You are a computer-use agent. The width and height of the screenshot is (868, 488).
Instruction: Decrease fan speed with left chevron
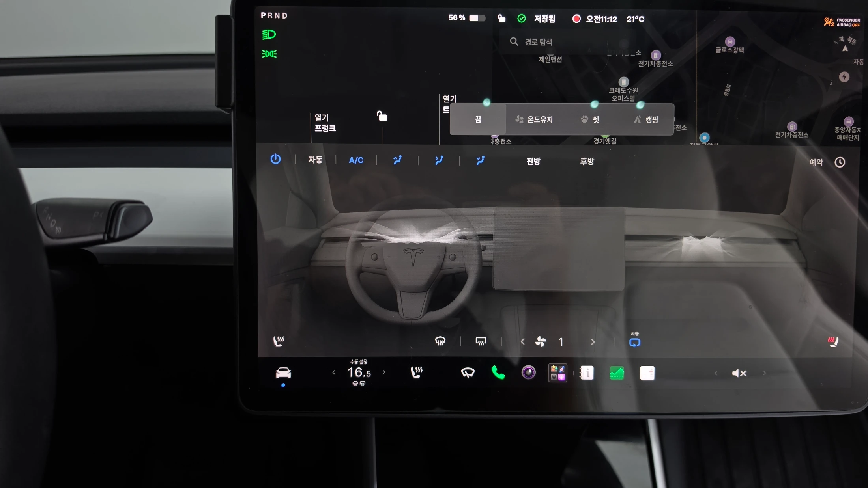(x=523, y=342)
